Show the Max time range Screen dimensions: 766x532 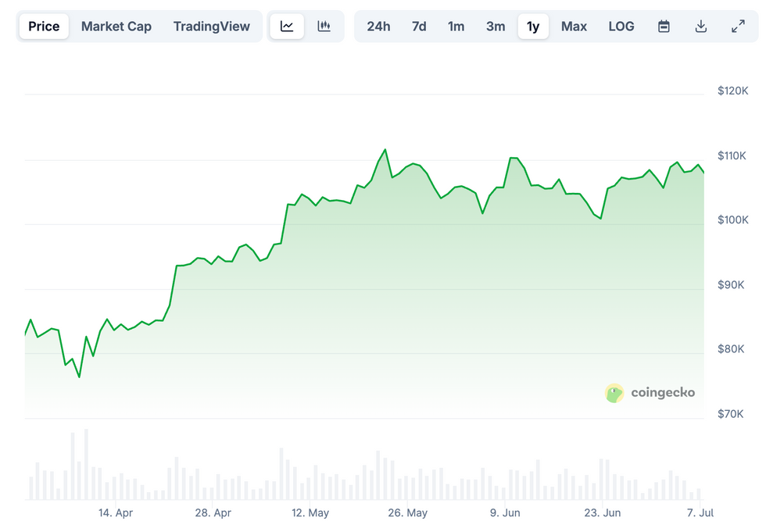(x=574, y=27)
